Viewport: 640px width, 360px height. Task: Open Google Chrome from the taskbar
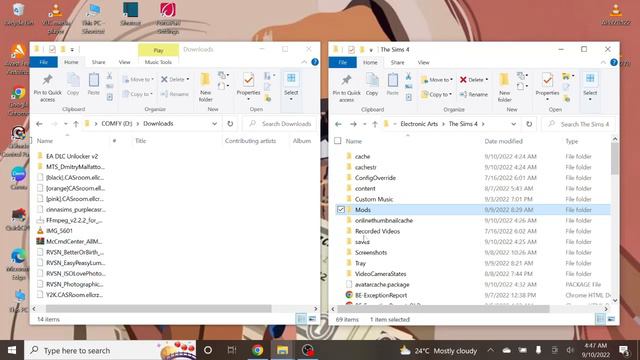(257, 350)
